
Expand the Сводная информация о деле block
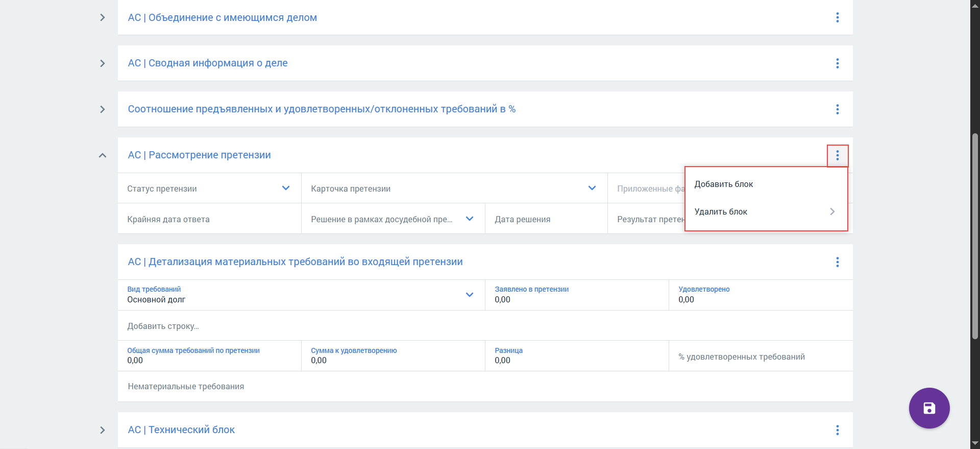point(103,63)
